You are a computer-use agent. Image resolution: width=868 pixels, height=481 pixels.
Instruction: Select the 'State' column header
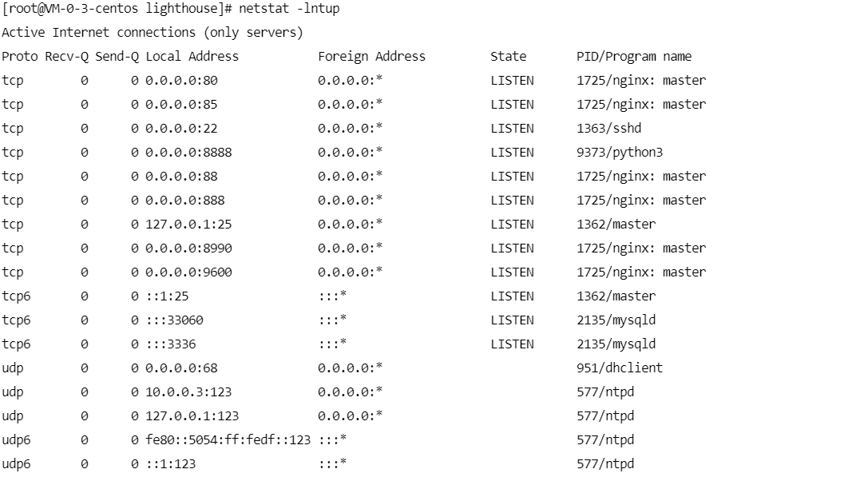click(508, 57)
